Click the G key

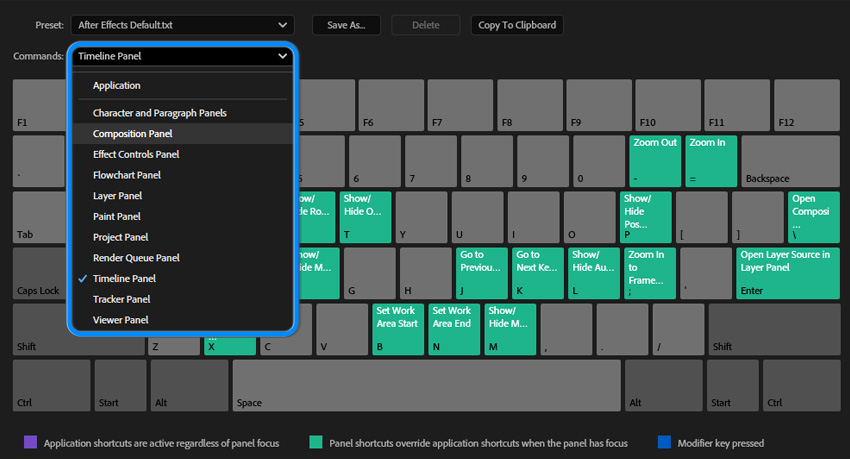pyautogui.click(x=370, y=273)
